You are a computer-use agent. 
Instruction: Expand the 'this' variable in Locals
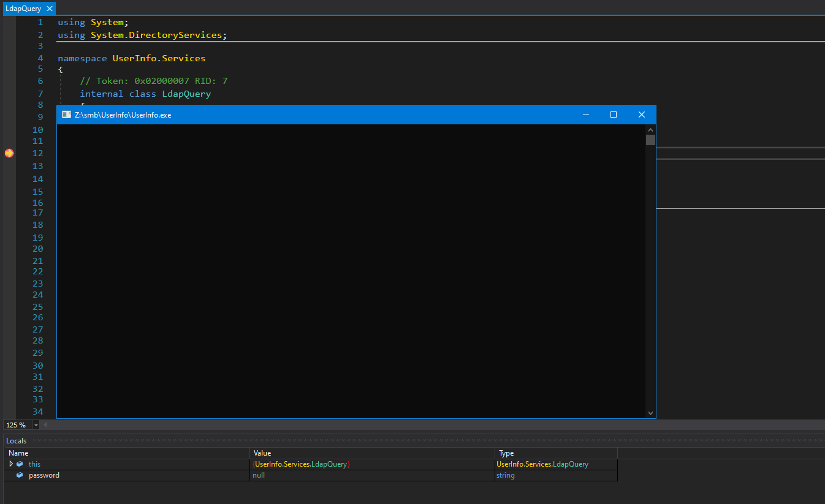11,464
